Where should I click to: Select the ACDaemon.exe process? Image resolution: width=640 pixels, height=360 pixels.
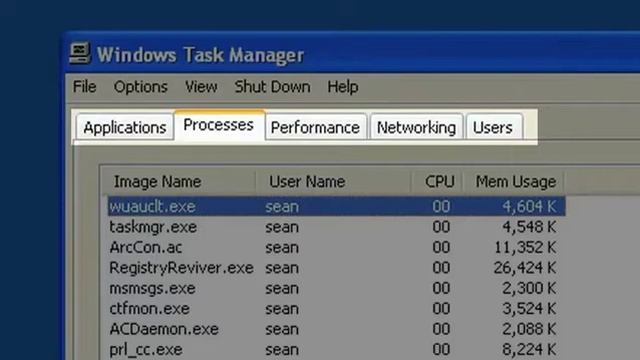164,329
